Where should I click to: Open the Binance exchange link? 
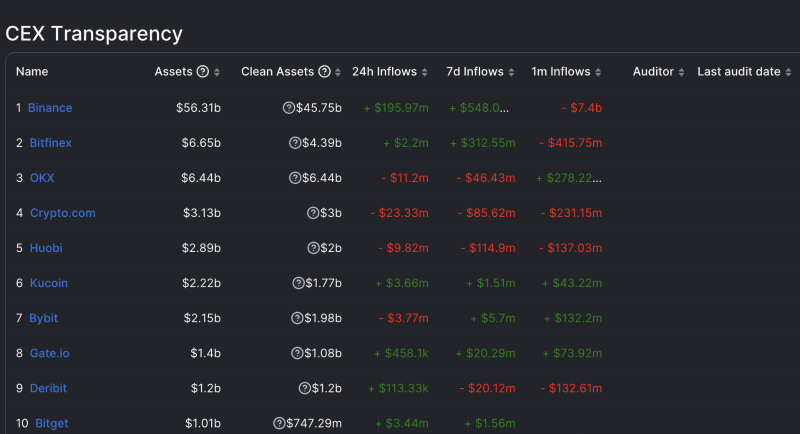50,108
